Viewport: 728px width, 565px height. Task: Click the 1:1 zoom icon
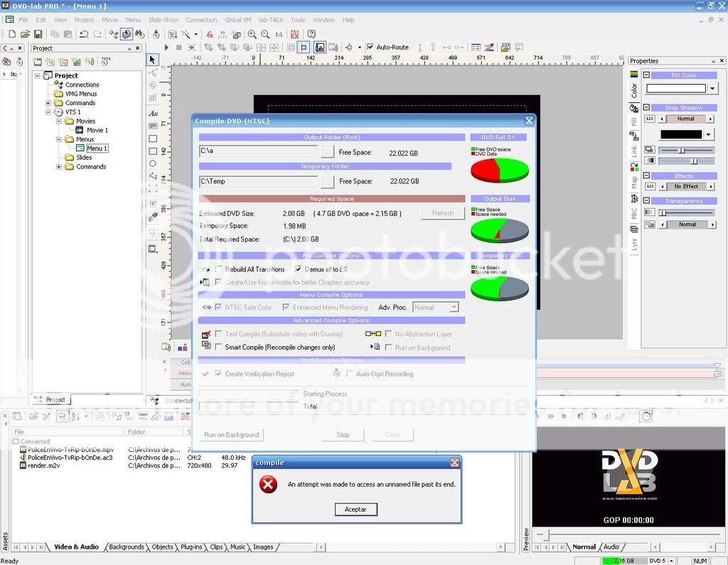tap(279, 34)
